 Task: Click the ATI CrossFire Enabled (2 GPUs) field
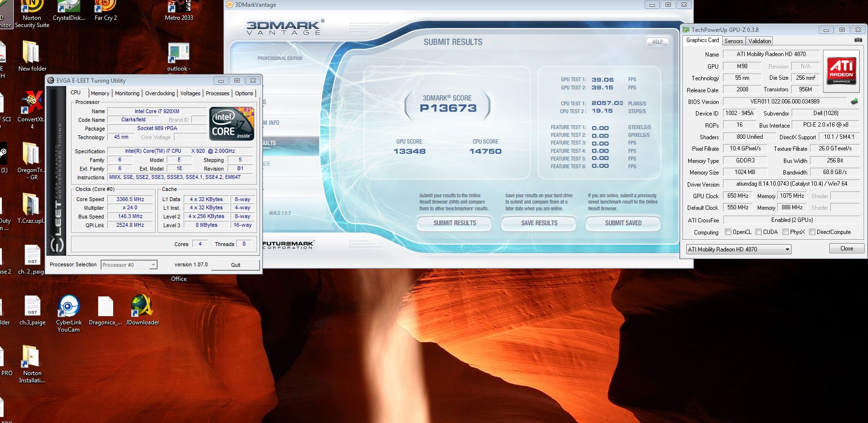coord(791,219)
